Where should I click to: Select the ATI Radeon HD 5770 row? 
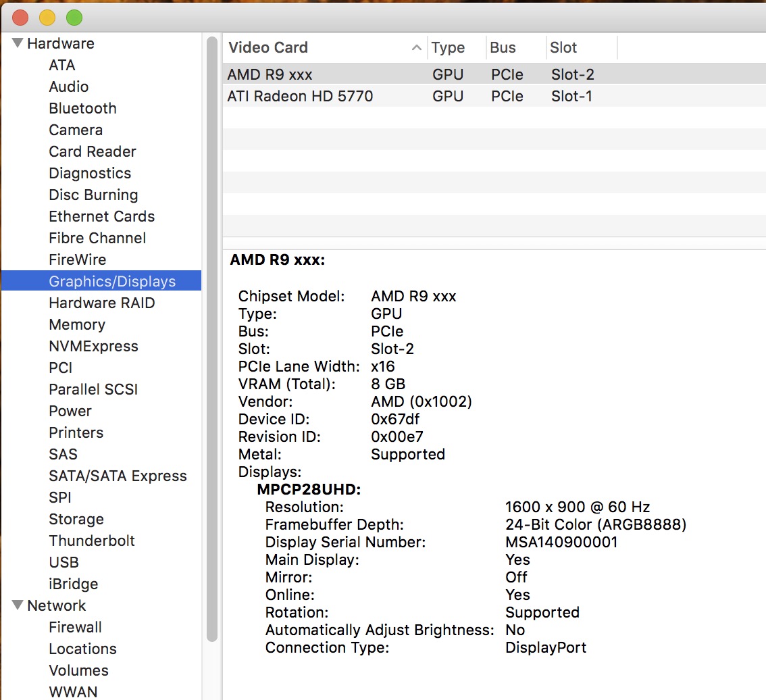494,96
